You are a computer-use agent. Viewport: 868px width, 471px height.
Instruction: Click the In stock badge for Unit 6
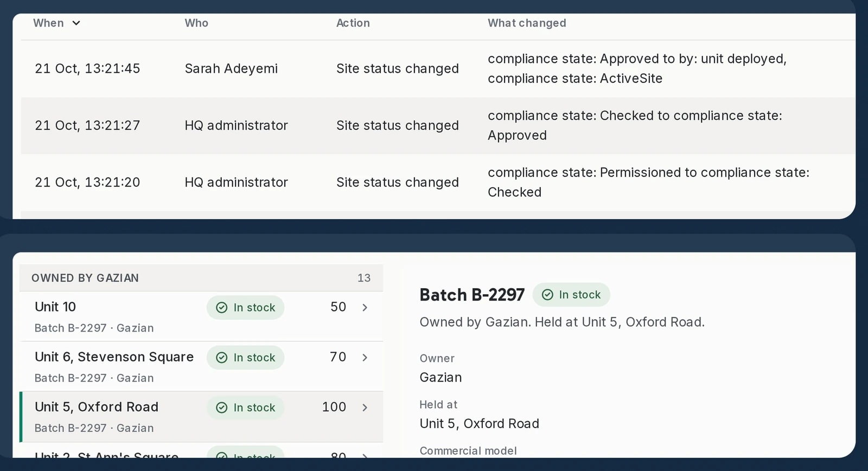[x=245, y=358]
